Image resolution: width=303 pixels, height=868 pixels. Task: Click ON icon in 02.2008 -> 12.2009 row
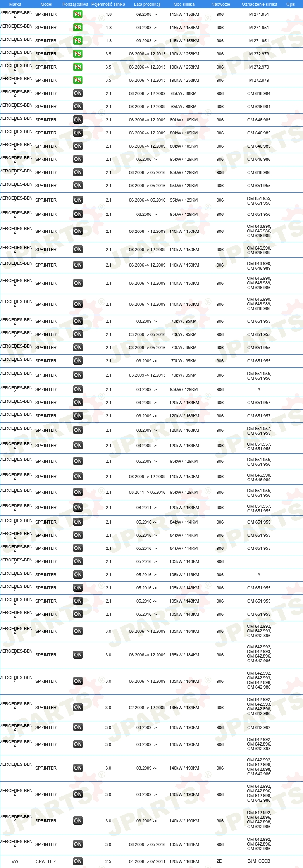[x=78, y=708]
